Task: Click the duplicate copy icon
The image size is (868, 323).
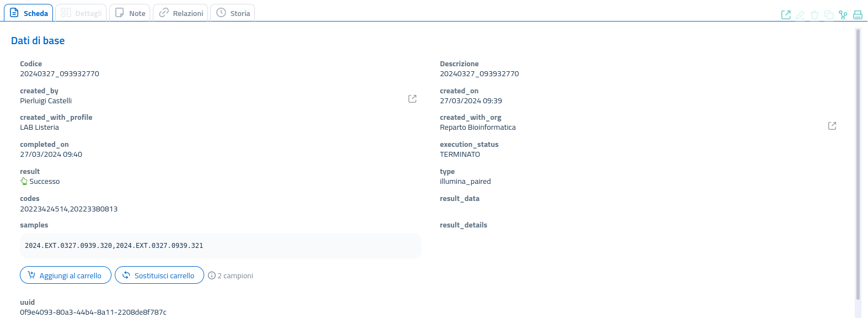Action: coord(829,15)
